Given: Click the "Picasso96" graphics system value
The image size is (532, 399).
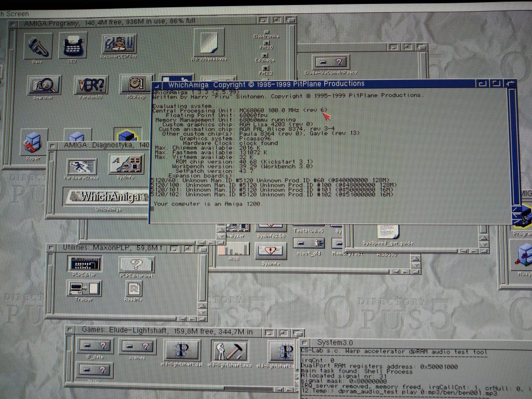Looking at the screenshot, I should [255, 139].
